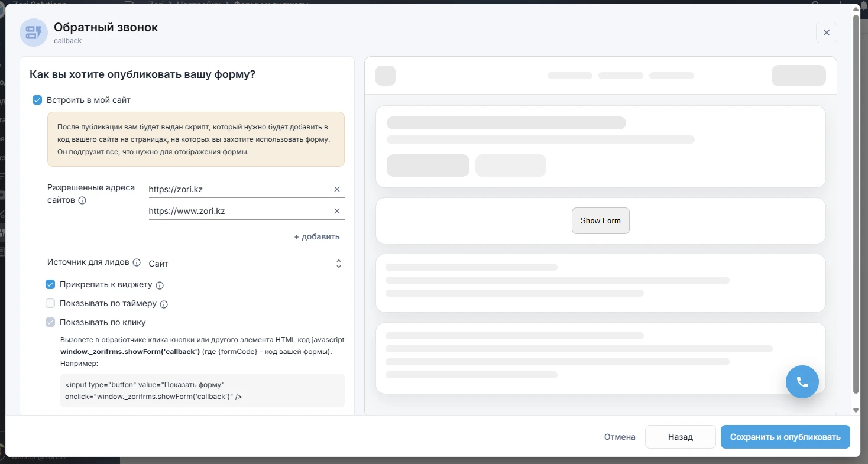Screen dimensions: 868x464
Task: Click + добавить to add address
Action: click(317, 236)
